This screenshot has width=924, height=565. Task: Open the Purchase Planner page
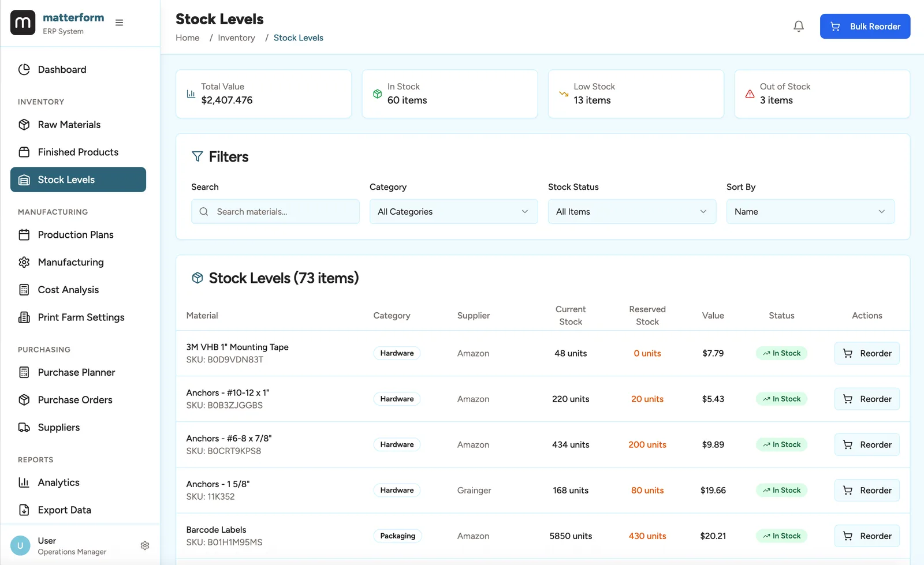[x=76, y=372]
